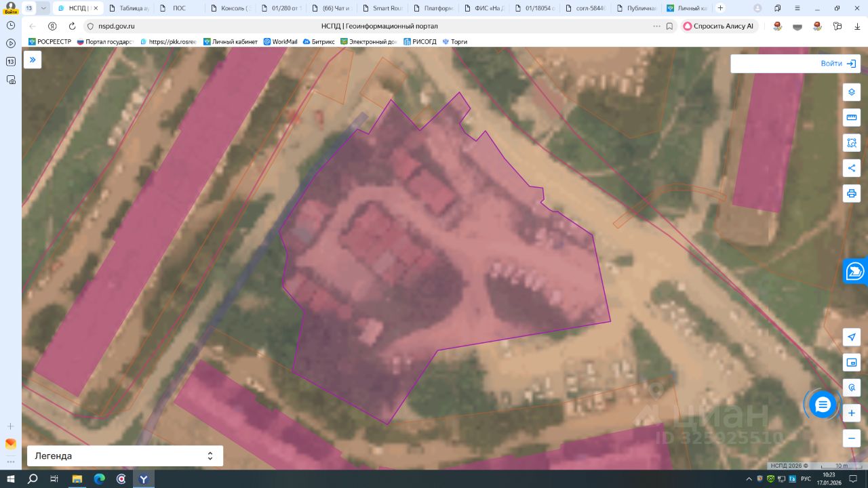Viewport: 868px width, 488px height.
Task: Open the РИСОГД bookmark
Action: click(421, 41)
